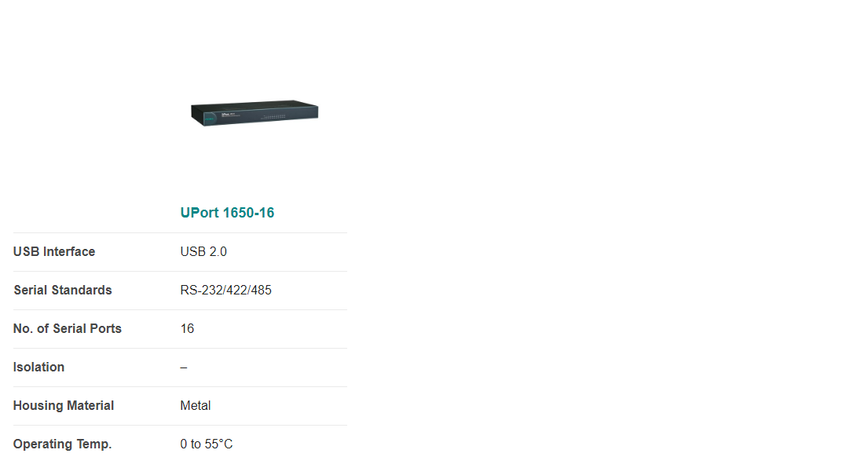The width and height of the screenshot is (868, 468).
Task: Open the UPort 1650-16 product link
Action: click(x=227, y=213)
